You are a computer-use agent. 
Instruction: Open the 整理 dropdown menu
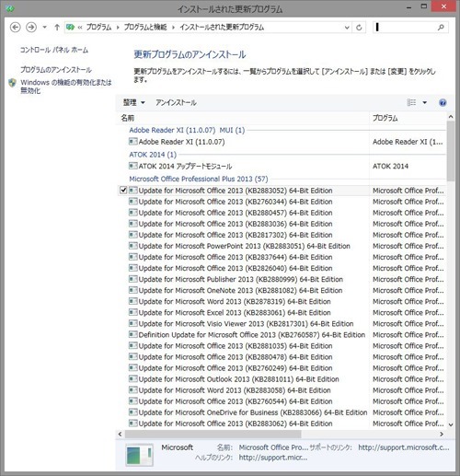click(x=133, y=102)
